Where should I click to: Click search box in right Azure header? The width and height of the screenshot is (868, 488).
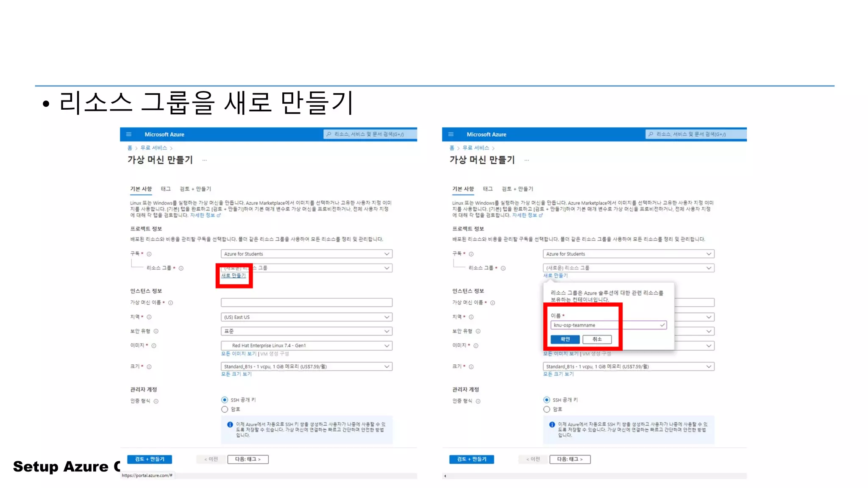pos(696,134)
